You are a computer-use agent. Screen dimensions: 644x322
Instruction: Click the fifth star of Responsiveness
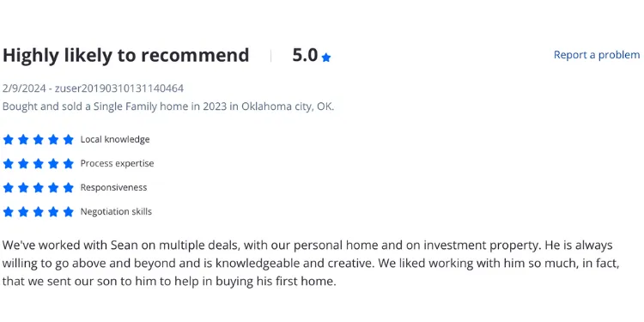point(68,188)
